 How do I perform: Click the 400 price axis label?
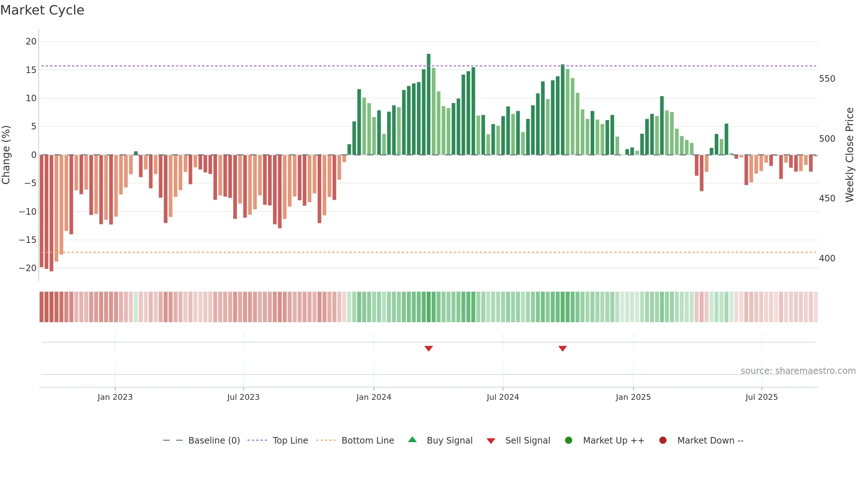[827, 258]
